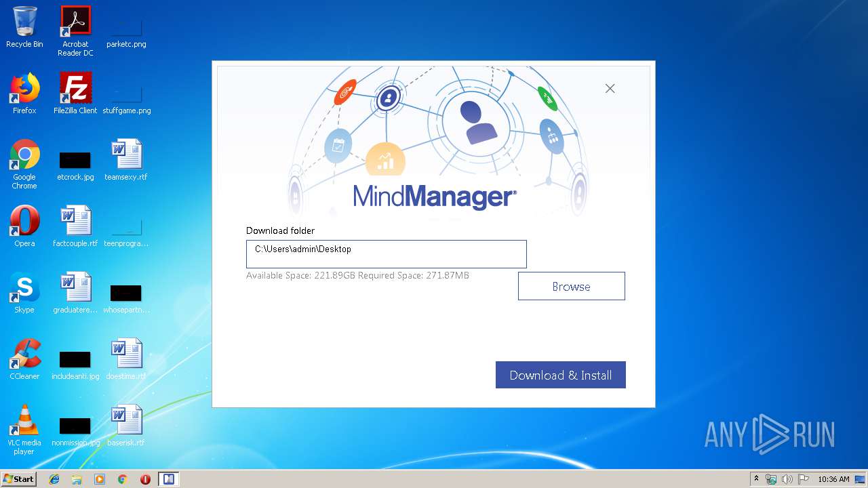Open Windows Explorer from taskbar

tap(77, 479)
